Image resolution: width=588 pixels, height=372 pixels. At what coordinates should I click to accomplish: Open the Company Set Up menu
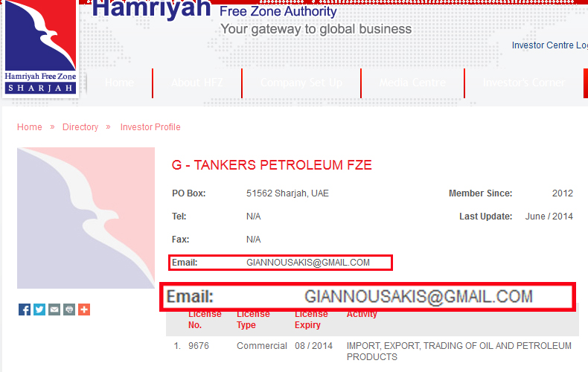301,83
